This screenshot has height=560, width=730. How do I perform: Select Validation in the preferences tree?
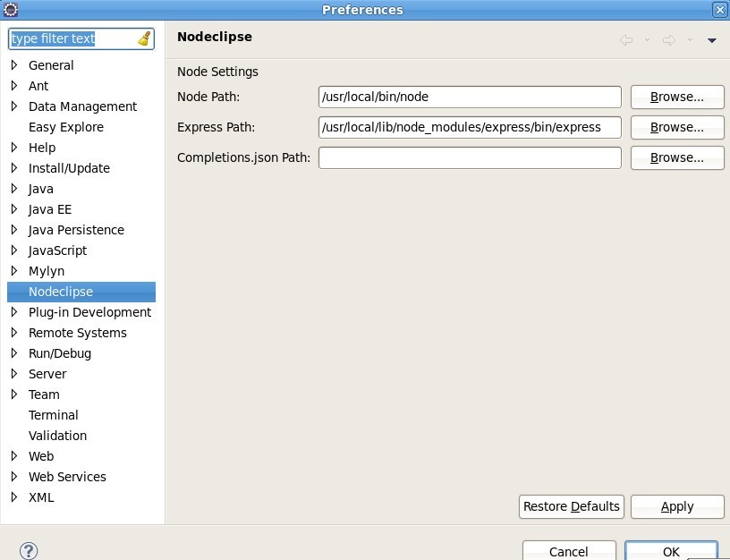(57, 436)
